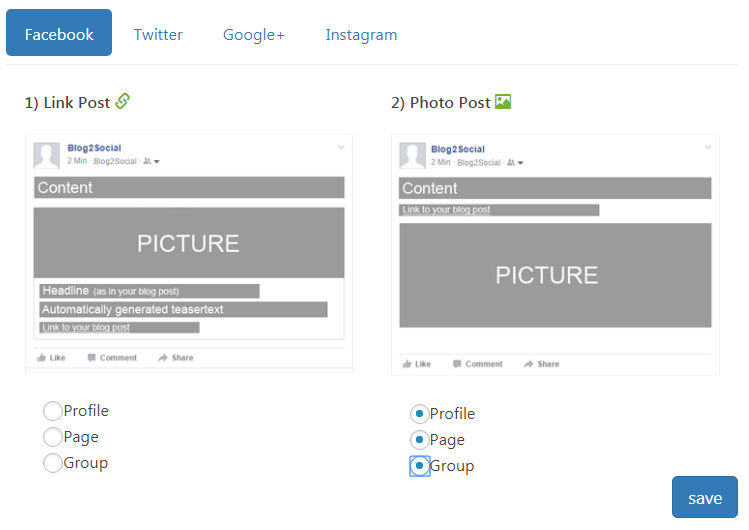Image resolution: width=749 pixels, height=530 pixels.
Task: Click the PICTURE thumbnail in Photo Post preview
Action: 555,275
